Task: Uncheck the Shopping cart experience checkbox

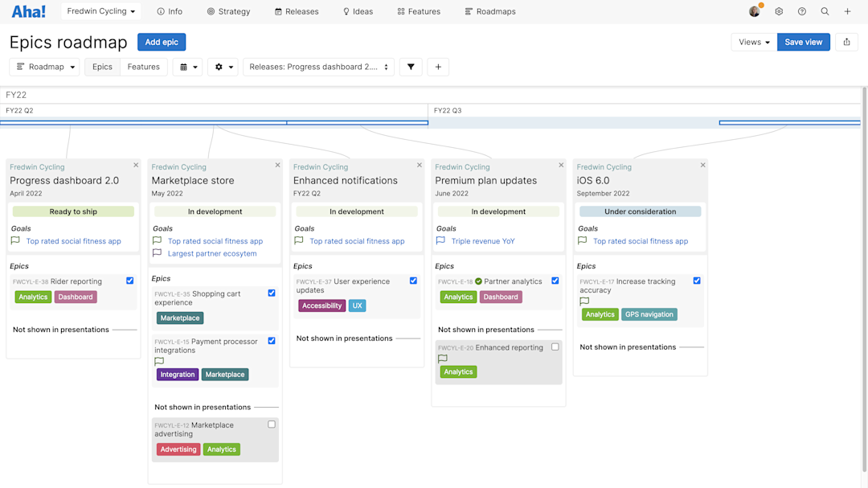Action: click(x=271, y=293)
